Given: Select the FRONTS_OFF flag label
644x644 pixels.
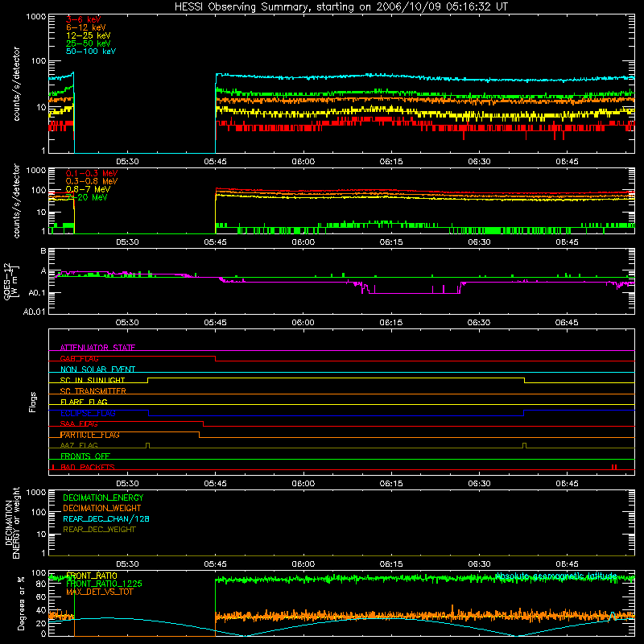Looking at the screenshot, I should point(85,456).
